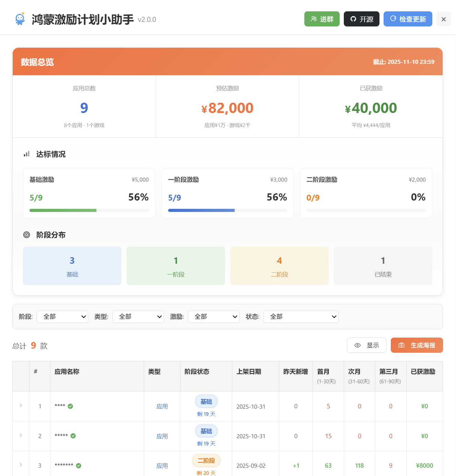Select the 基础 stage distribution card
Image resolution: width=456 pixels, height=476 pixels.
(x=72, y=266)
